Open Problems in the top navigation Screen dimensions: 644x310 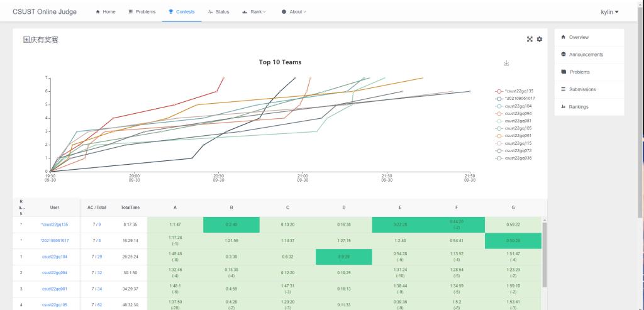pyautogui.click(x=142, y=12)
